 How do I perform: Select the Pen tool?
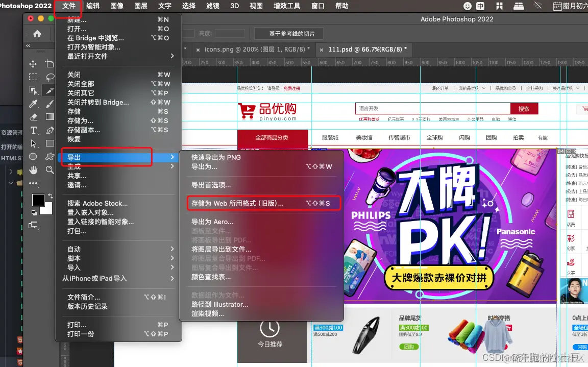tap(50, 131)
